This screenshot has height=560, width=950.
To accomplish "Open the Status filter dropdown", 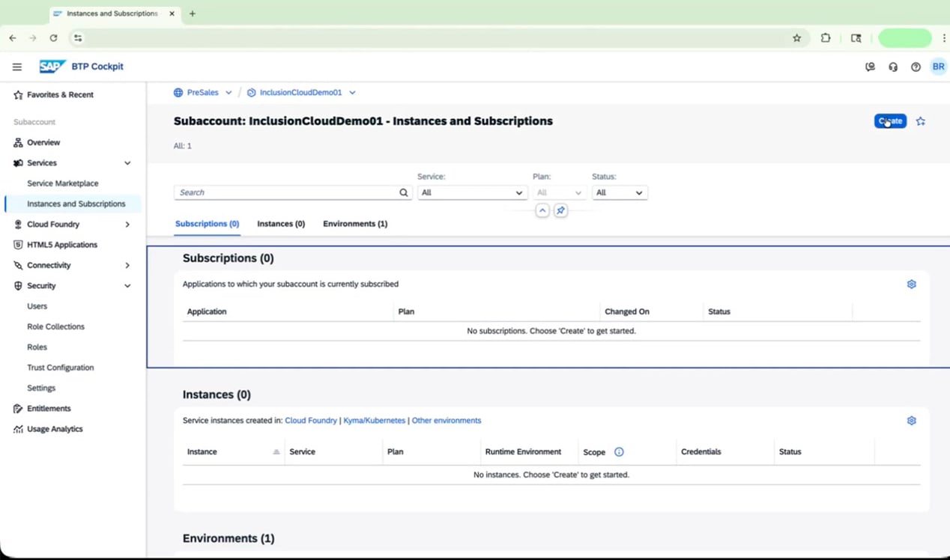I will [x=620, y=192].
